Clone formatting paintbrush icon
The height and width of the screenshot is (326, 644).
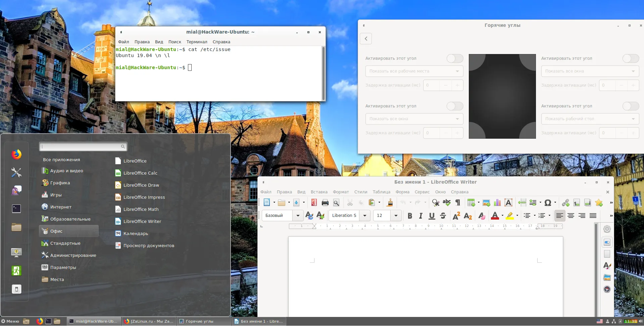click(390, 202)
